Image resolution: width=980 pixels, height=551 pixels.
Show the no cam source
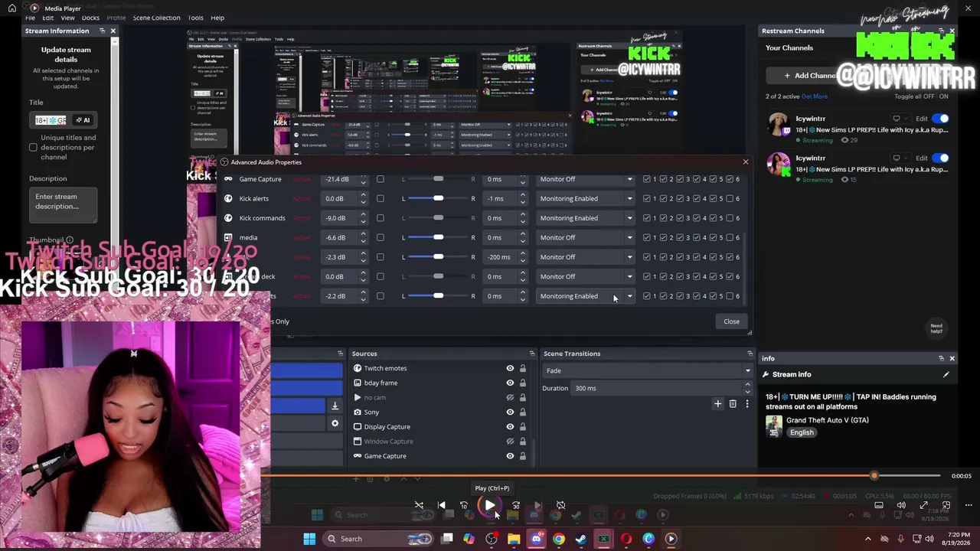510,397
